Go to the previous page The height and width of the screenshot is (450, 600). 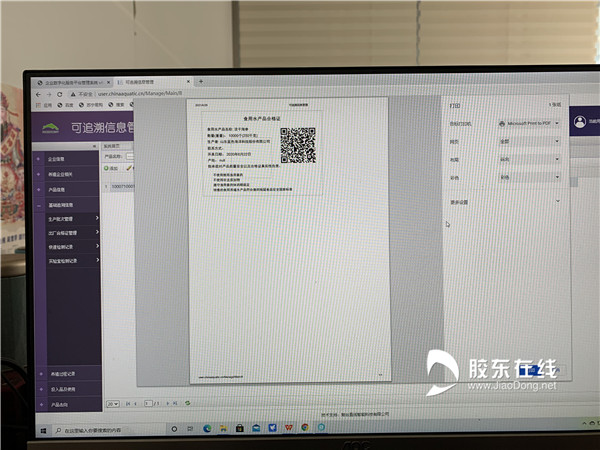[x=135, y=403]
